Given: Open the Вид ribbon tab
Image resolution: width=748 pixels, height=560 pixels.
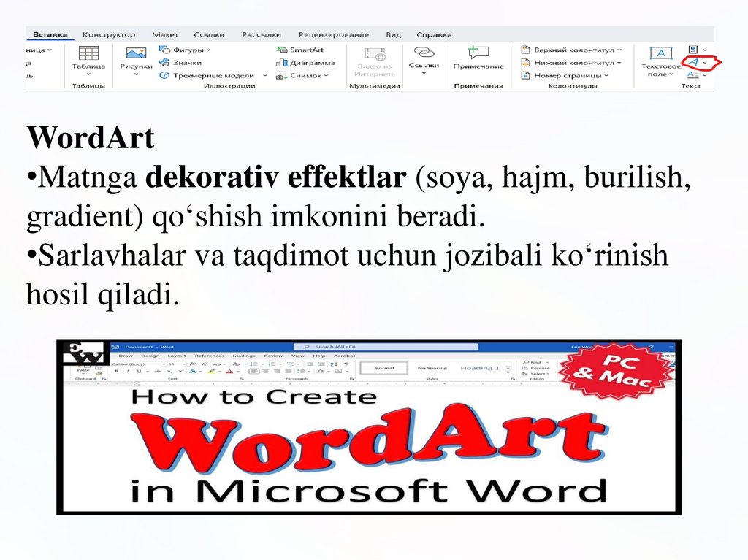Looking at the screenshot, I should click(394, 34).
